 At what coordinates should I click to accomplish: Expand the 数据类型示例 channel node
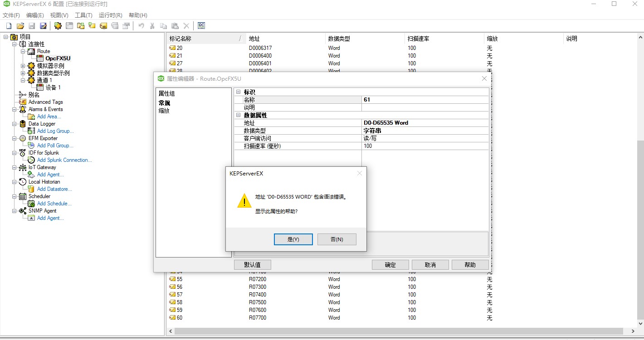pos(23,73)
